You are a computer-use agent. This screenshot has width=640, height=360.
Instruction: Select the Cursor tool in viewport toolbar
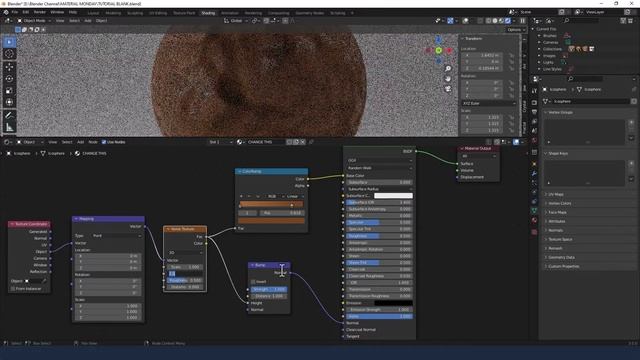click(x=9, y=54)
